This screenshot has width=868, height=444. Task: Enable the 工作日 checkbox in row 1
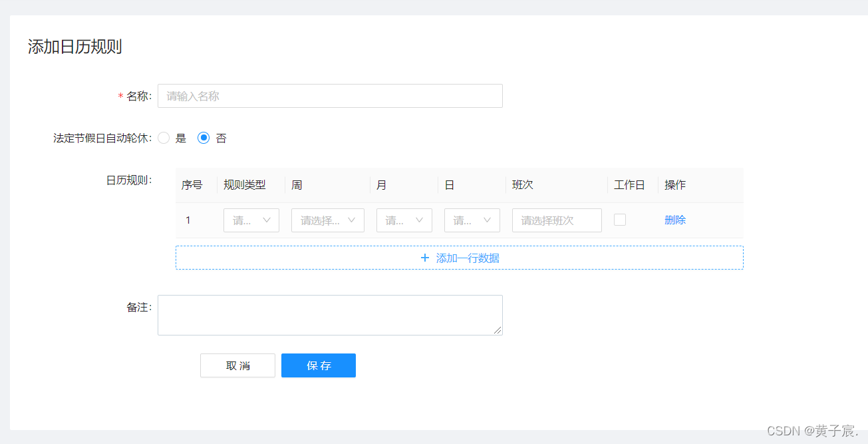pos(620,220)
